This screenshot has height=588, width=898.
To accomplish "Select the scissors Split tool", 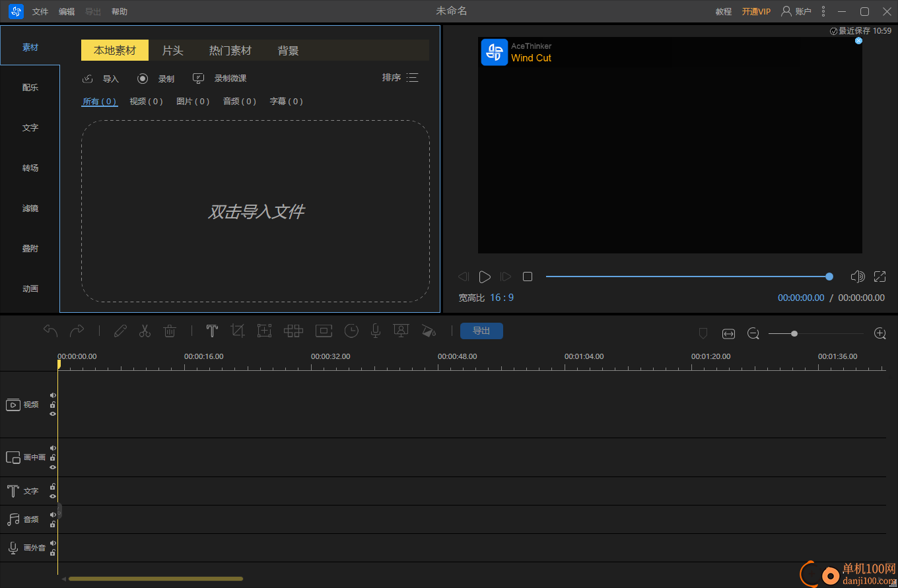I will [145, 331].
